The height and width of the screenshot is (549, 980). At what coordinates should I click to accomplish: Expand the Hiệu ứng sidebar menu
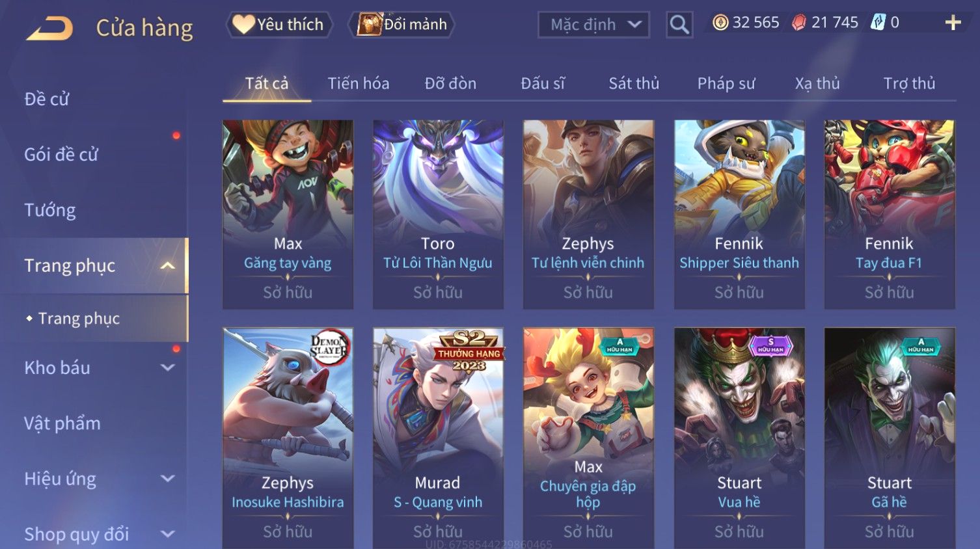[x=167, y=479]
